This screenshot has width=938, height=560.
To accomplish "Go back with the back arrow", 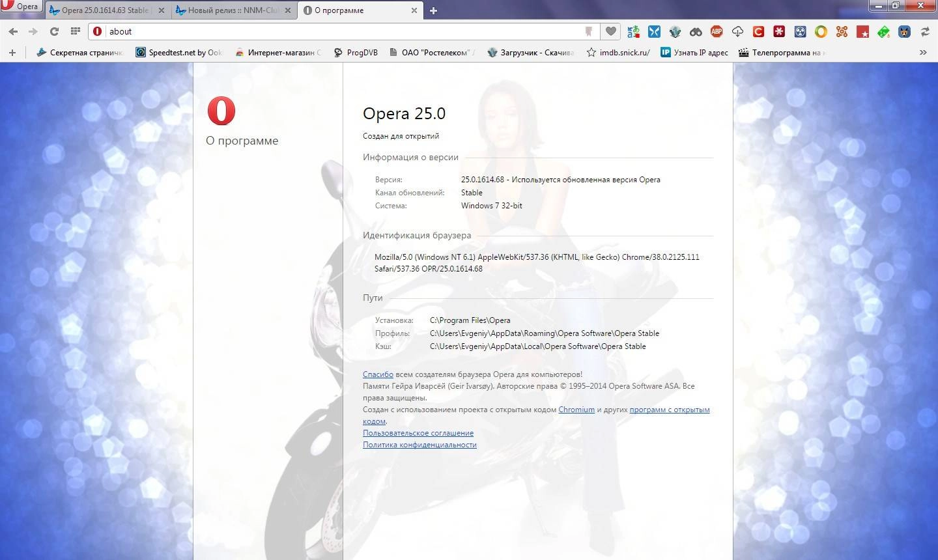I will click(13, 31).
